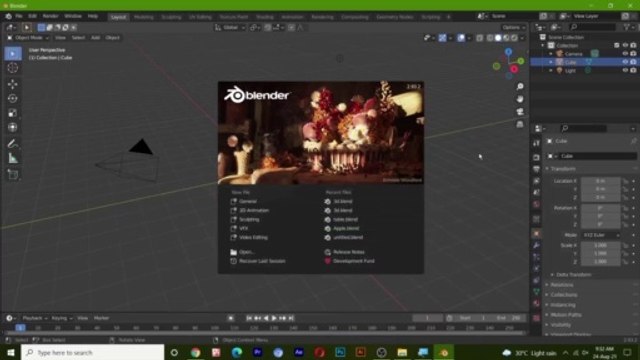Screen dimensions: 640x360
Task: Open Adobe Premiere Pro from taskbar
Action: 258,352
